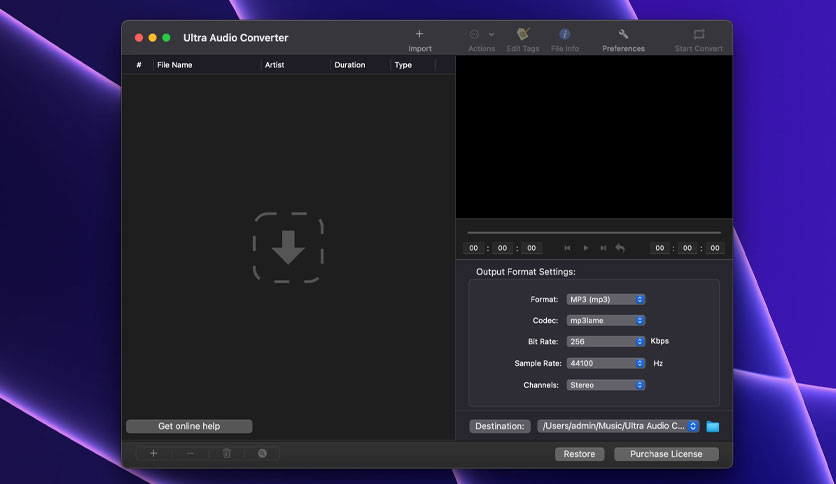Click the reset trim undo arrow

tap(620, 248)
